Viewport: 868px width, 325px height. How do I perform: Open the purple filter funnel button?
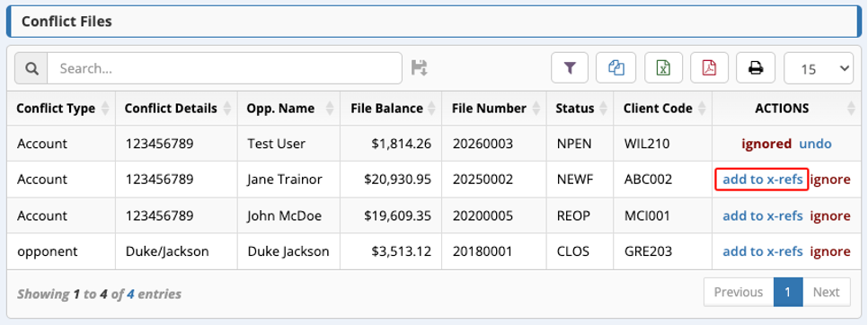(x=571, y=68)
